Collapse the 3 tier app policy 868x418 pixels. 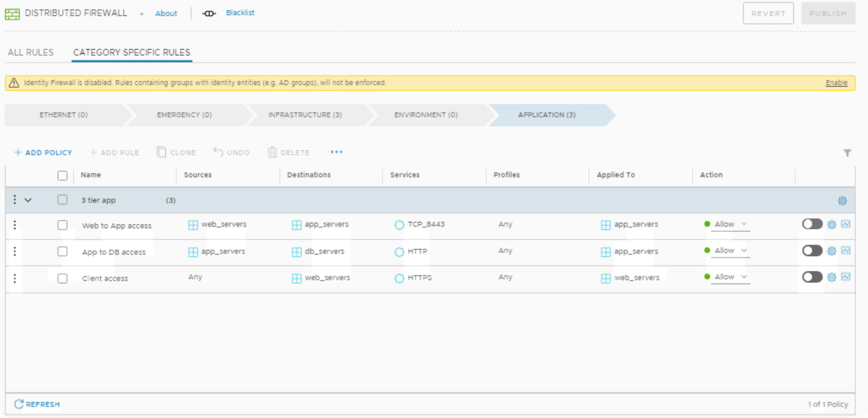tap(28, 200)
